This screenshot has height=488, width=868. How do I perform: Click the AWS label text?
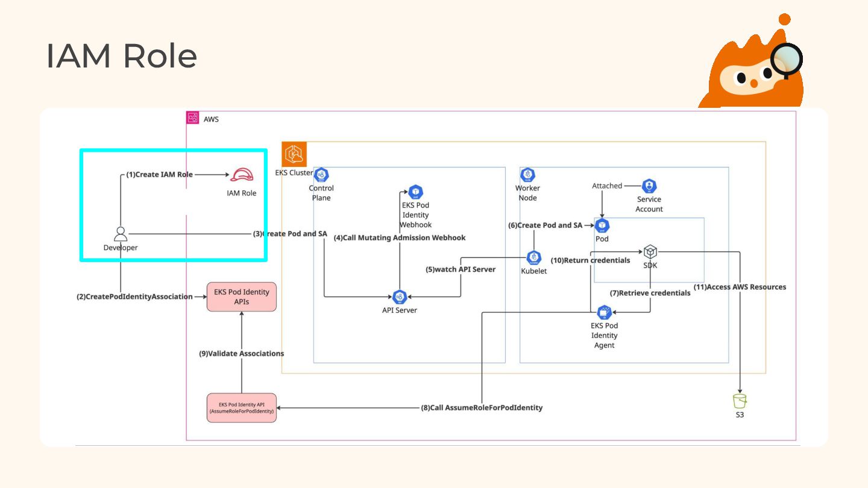211,119
